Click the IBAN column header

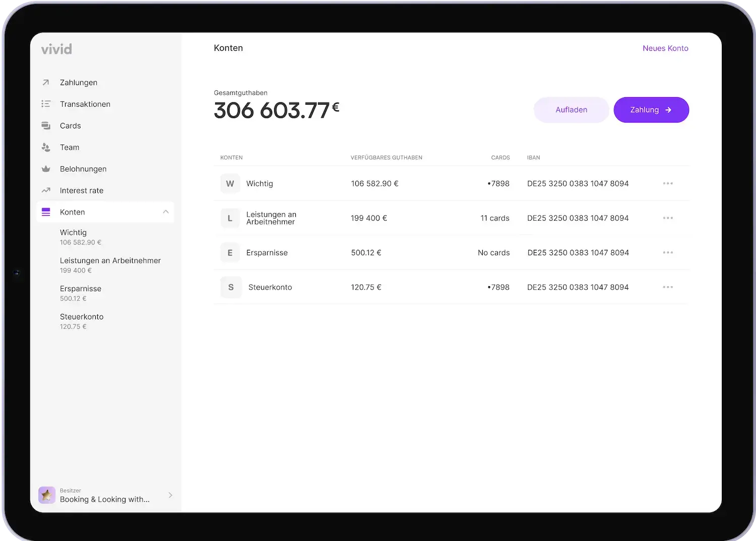coord(533,158)
